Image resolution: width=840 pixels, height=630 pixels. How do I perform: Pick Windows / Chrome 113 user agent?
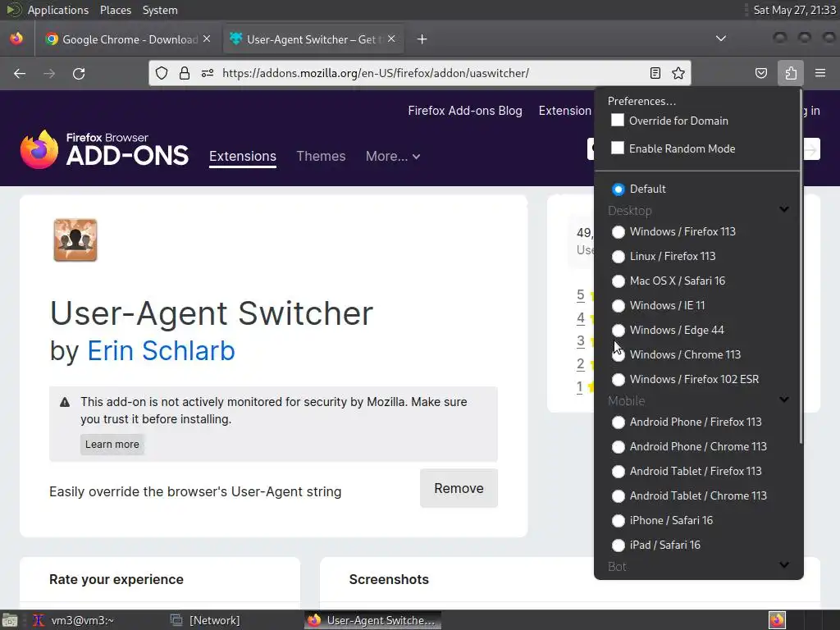point(619,355)
